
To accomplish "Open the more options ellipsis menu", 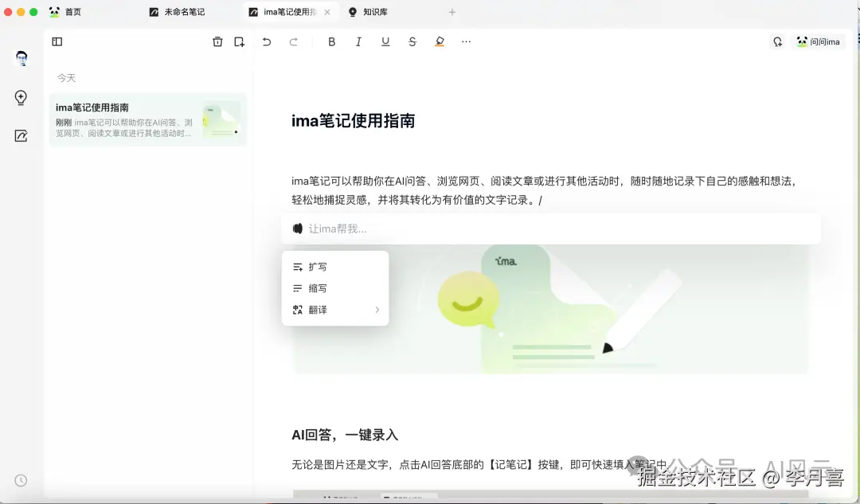I will 466,41.
